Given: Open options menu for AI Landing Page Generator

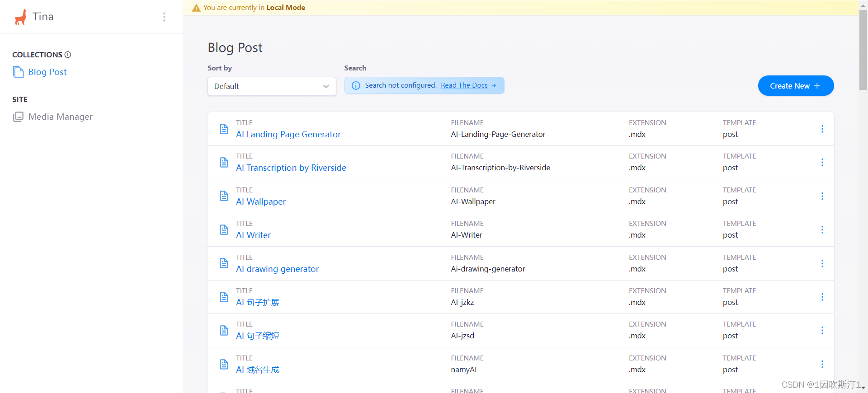Looking at the screenshot, I should click(822, 129).
